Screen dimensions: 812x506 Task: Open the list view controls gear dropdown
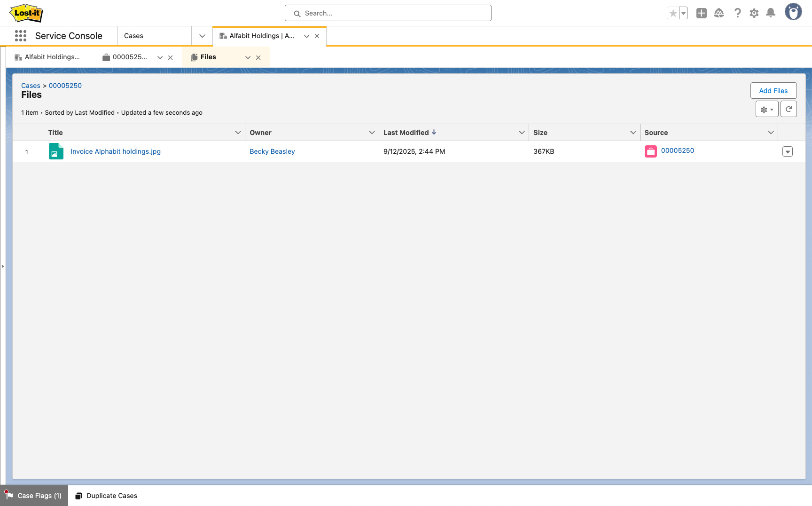(x=766, y=109)
